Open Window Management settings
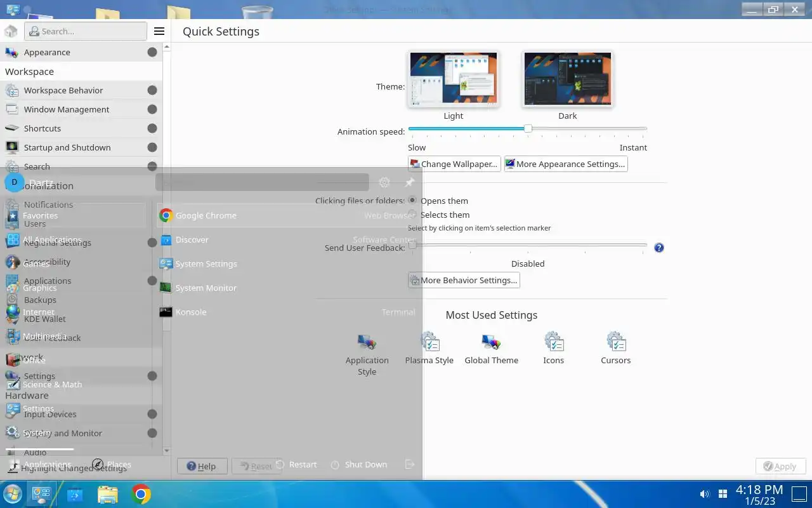This screenshot has width=812, height=508. 81,109
